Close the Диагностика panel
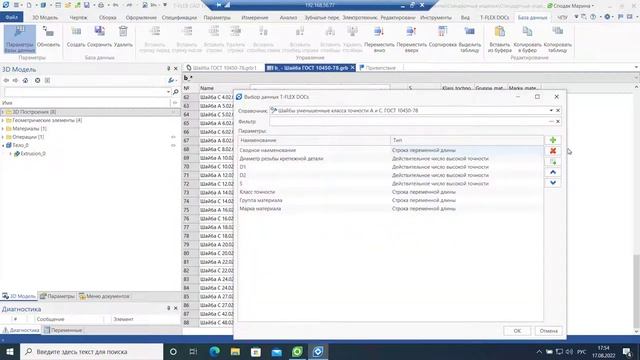Viewport: 640px width, 360px height. pyautogui.click(x=176, y=308)
